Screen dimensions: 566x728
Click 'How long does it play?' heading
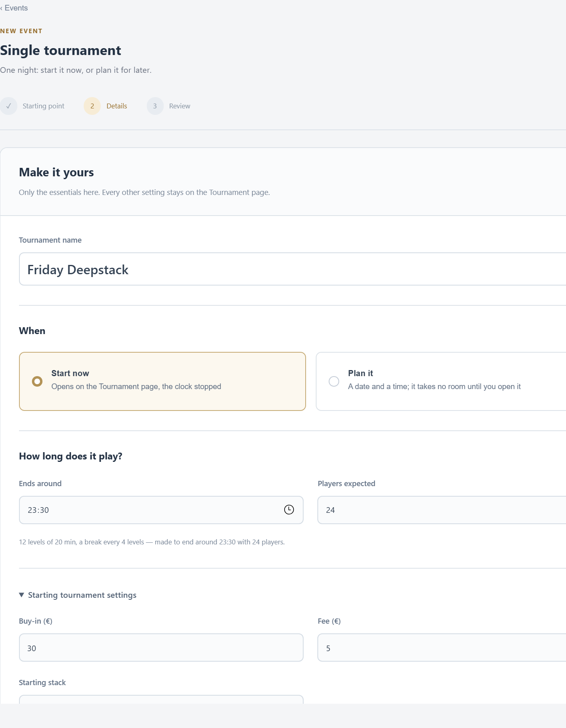tap(70, 456)
